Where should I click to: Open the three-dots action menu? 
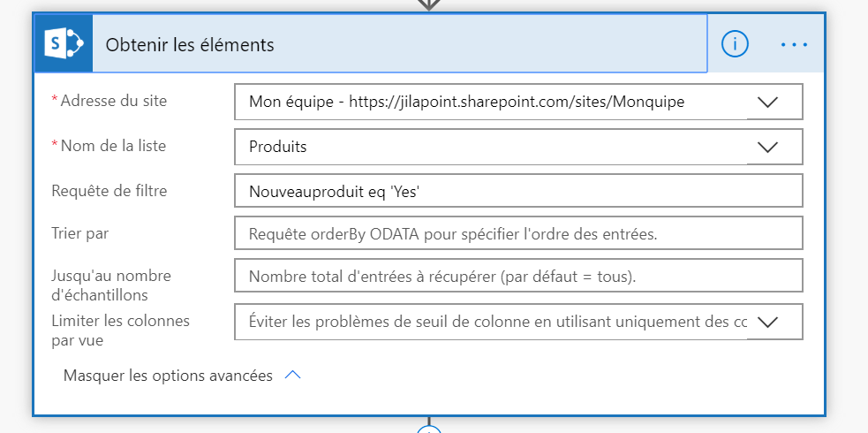pos(794,43)
